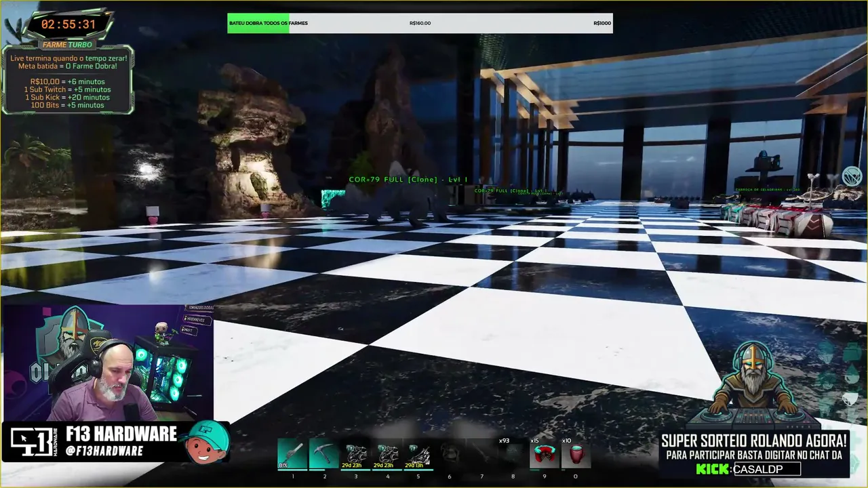Select the cryopod in hotbar slot 4
The height and width of the screenshot is (488, 868).
click(x=387, y=454)
